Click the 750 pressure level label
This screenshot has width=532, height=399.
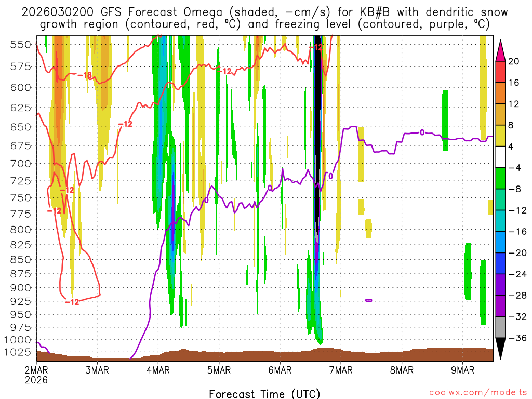(20, 197)
